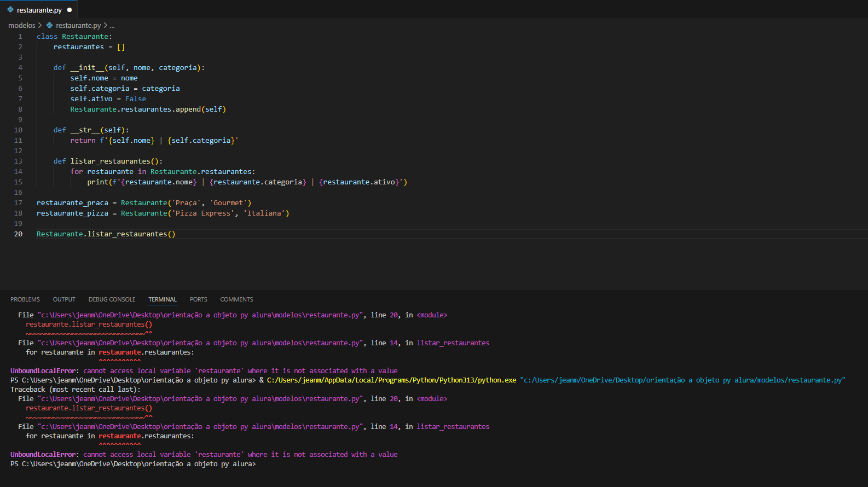Click the 'restaurante_praca' assignment line
The height and width of the screenshot is (487, 868).
[144, 203]
